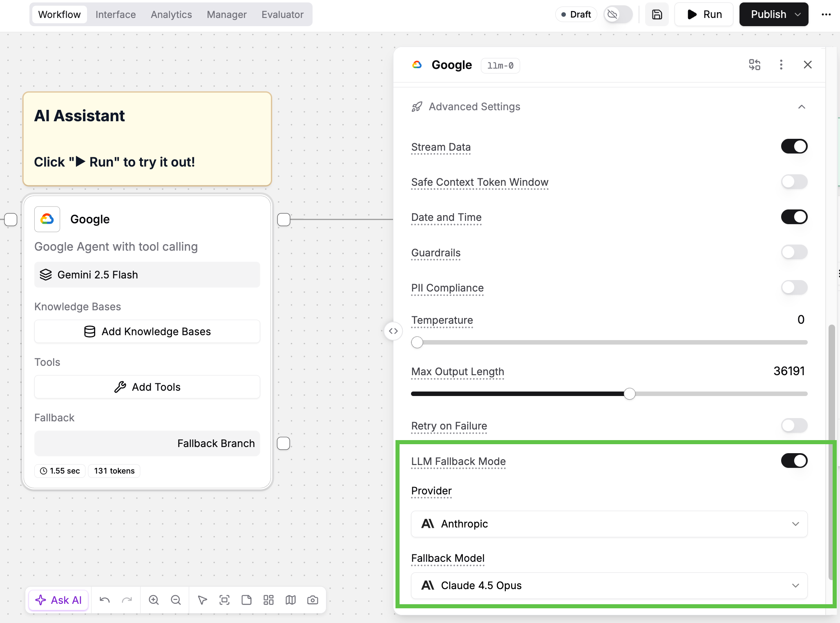This screenshot has height=623, width=840.
Task: Turn off the Stream Data toggle
Action: tap(794, 147)
